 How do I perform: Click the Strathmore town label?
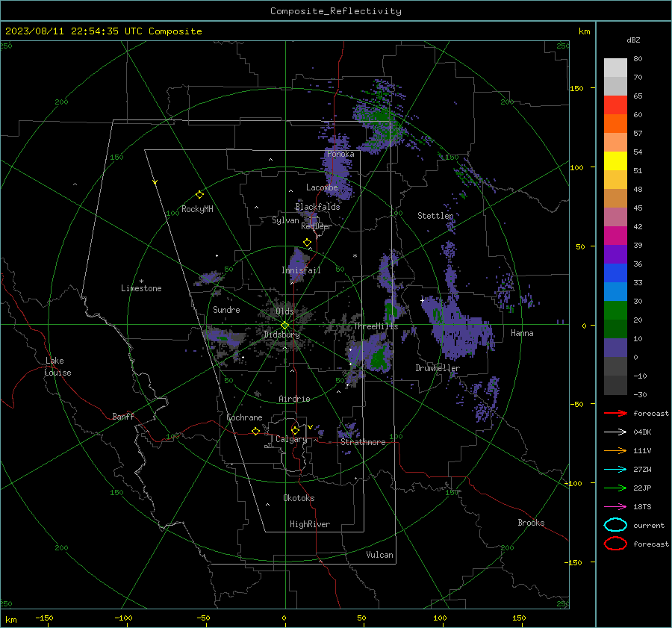point(363,442)
